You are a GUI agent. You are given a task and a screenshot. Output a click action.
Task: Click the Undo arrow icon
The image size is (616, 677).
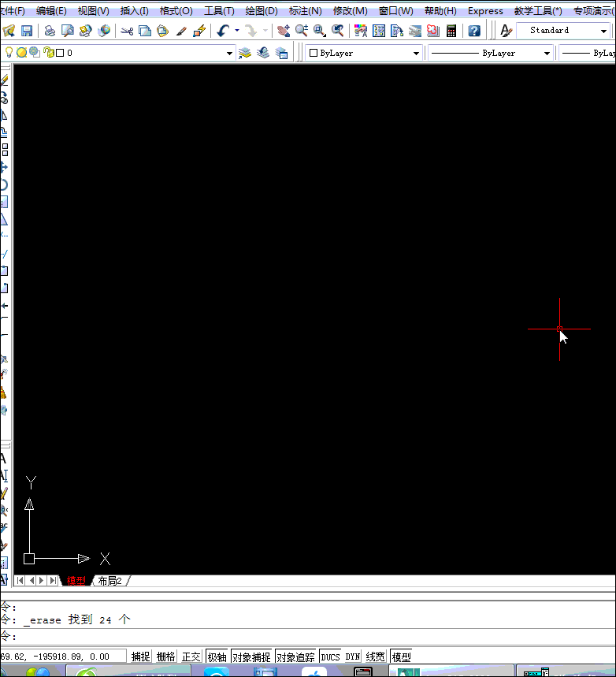click(223, 31)
